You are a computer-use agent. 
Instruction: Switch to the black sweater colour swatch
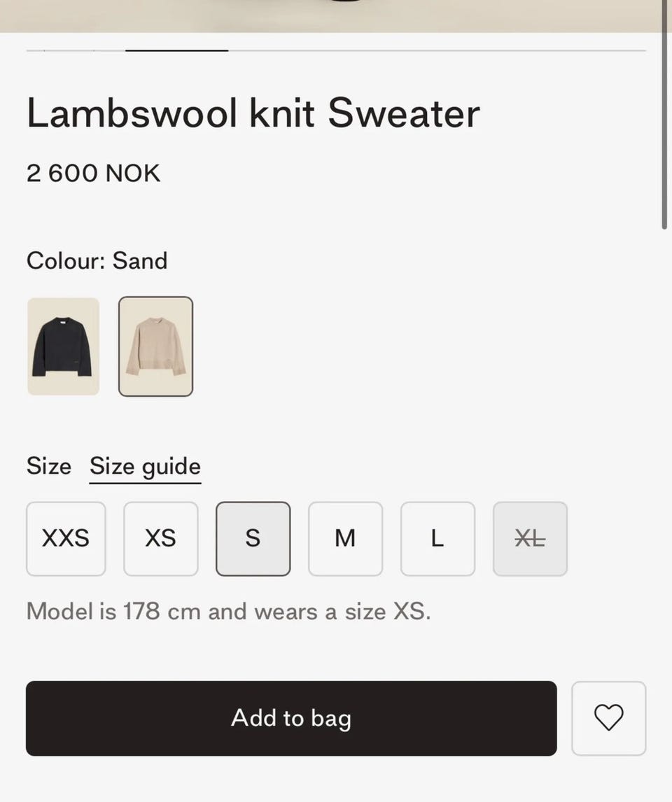(64, 346)
